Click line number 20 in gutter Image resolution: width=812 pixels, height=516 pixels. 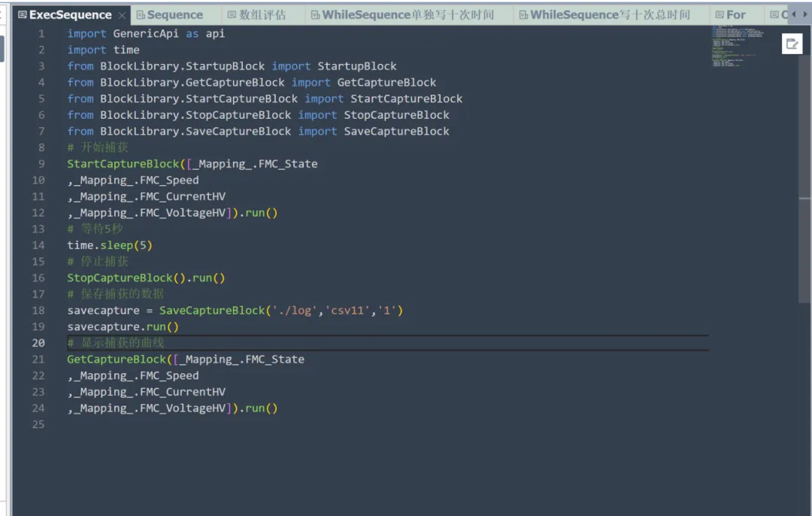pyautogui.click(x=38, y=343)
